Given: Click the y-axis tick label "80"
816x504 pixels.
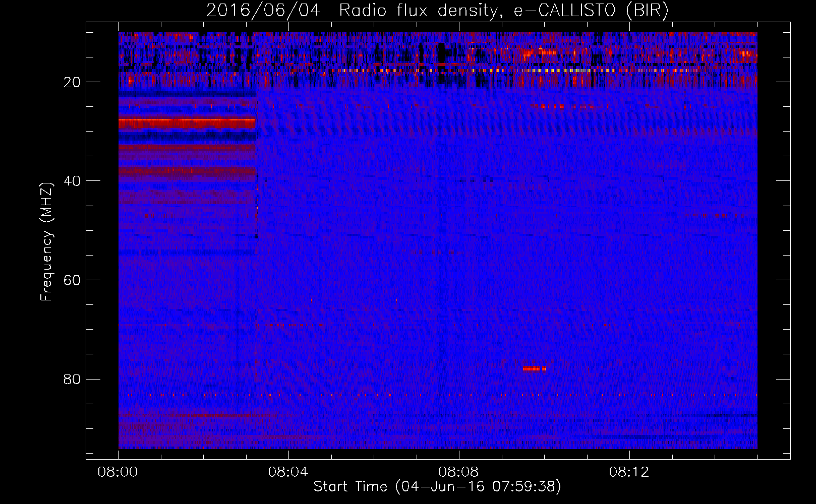Looking at the screenshot, I should click(73, 379).
